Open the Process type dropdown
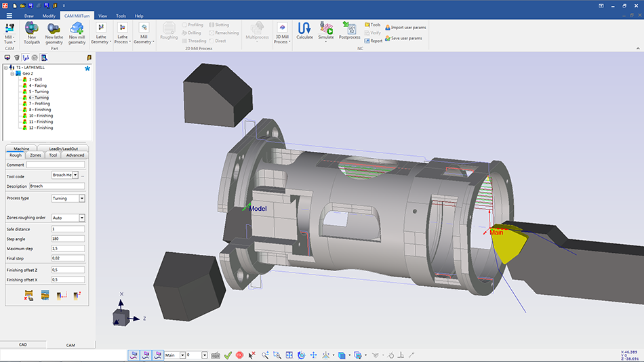Screen dimensions: 644x362 coord(82,199)
